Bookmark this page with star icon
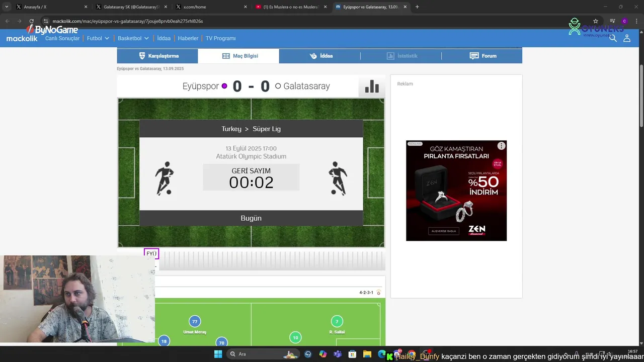Viewport: 644px width, 362px height. point(596,21)
